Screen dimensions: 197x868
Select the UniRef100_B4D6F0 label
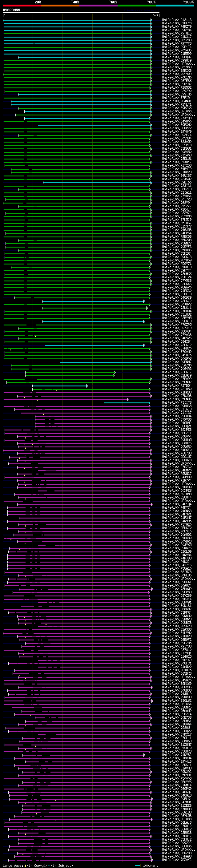177,450
